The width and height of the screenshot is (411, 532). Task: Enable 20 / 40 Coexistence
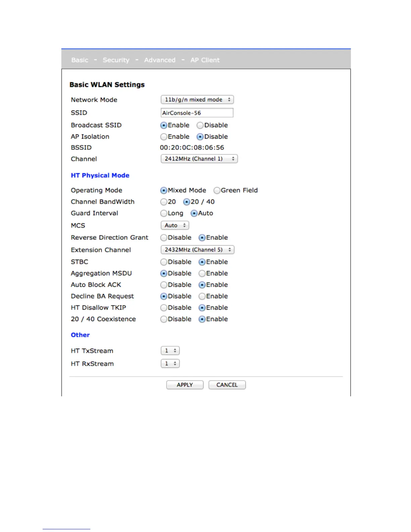click(x=202, y=319)
